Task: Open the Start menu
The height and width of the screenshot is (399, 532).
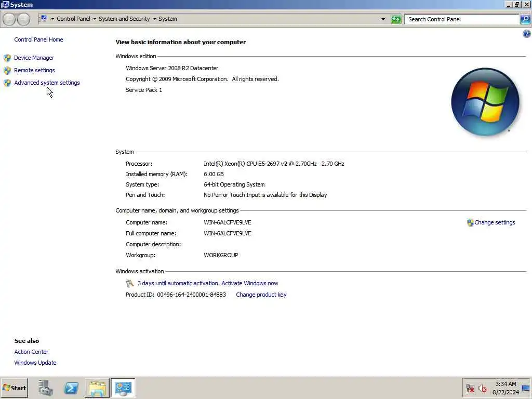Action: [x=14, y=388]
